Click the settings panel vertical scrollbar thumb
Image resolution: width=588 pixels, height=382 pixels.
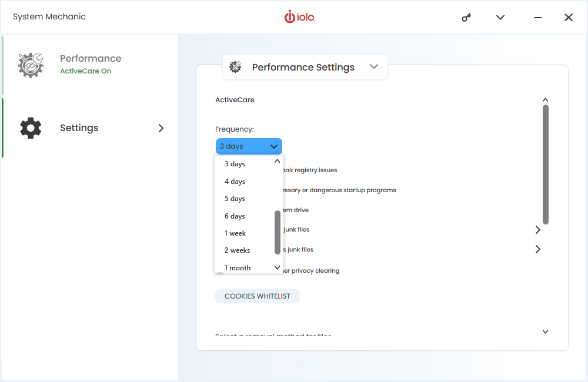tap(546, 165)
